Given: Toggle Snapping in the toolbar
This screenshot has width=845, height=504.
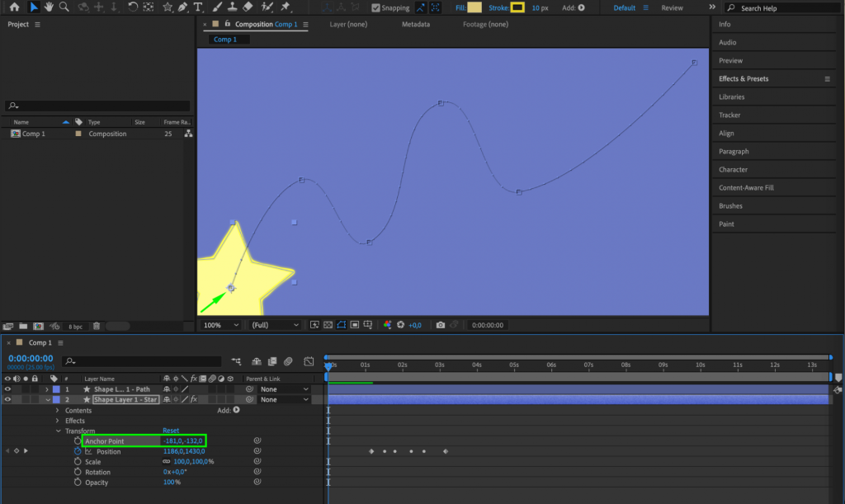Looking at the screenshot, I should pyautogui.click(x=376, y=7).
